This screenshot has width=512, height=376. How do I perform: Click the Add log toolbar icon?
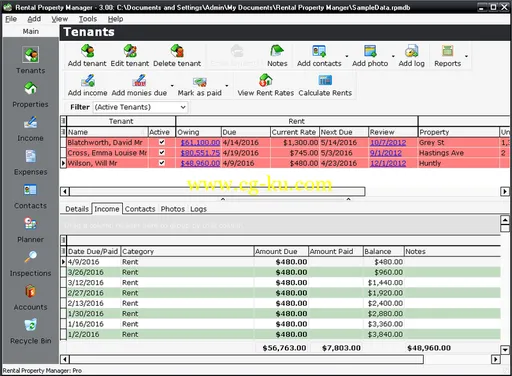[x=411, y=56]
